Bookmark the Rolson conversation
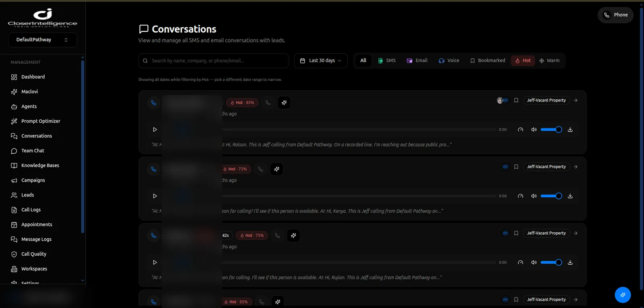The width and height of the screenshot is (644, 308). pyautogui.click(x=516, y=100)
